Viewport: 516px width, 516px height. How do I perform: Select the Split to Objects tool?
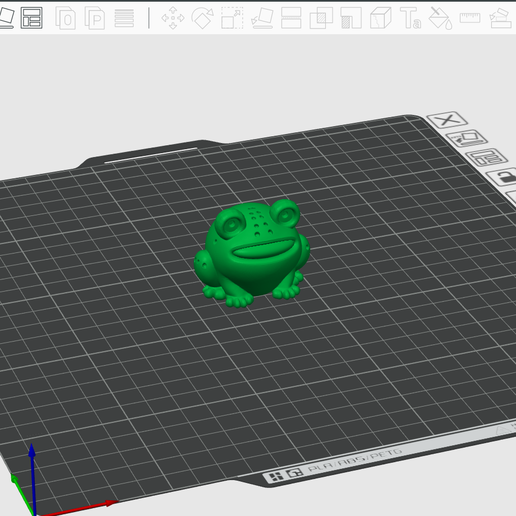pyautogui.click(x=65, y=18)
